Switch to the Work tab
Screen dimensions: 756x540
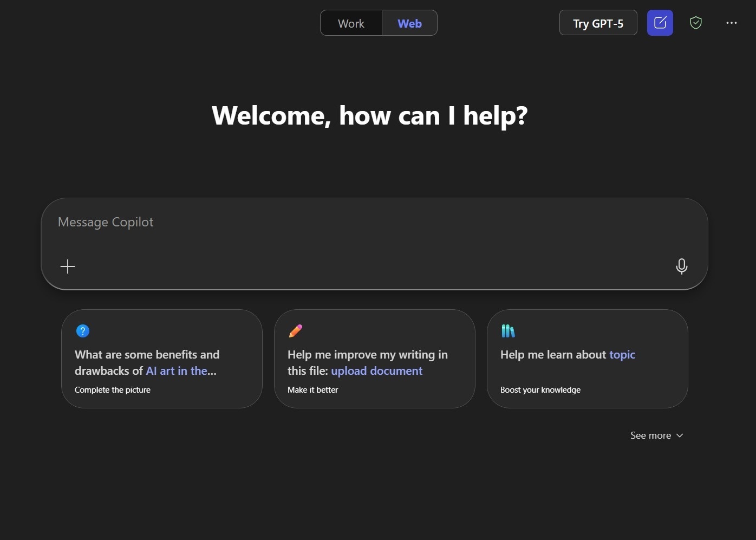351,23
